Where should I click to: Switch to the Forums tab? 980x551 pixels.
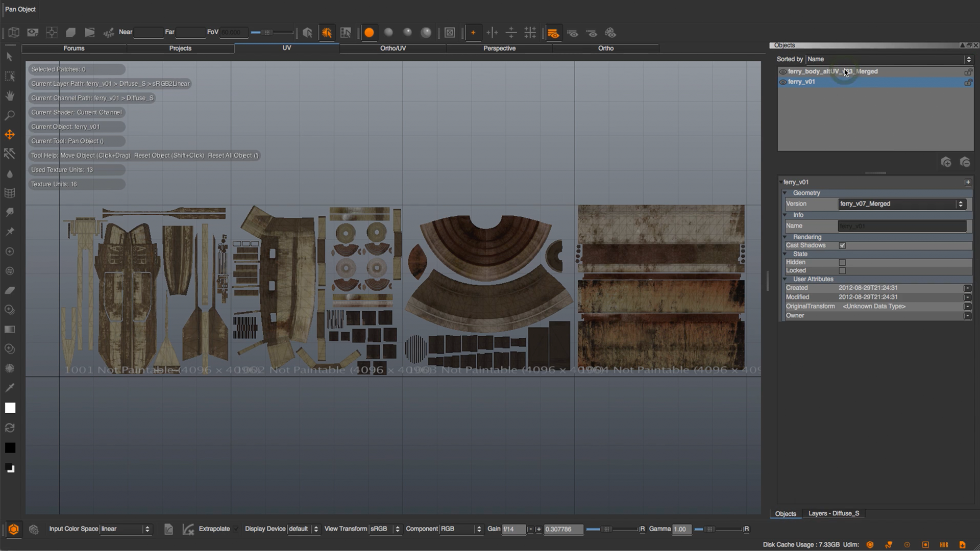[74, 48]
